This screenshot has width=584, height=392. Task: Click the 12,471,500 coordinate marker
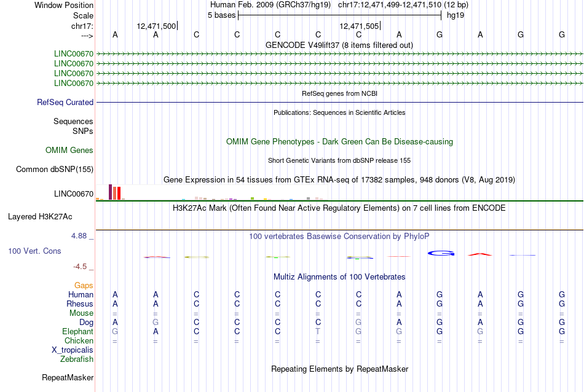coord(157,26)
